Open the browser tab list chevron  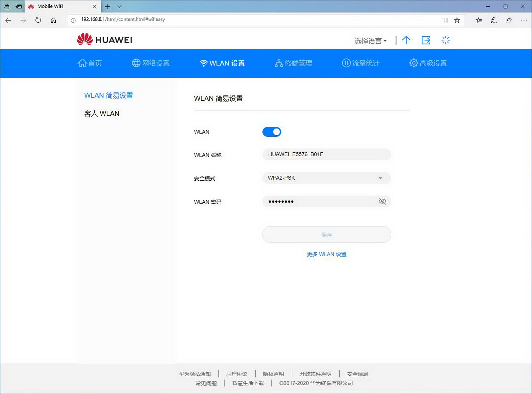(x=119, y=6)
